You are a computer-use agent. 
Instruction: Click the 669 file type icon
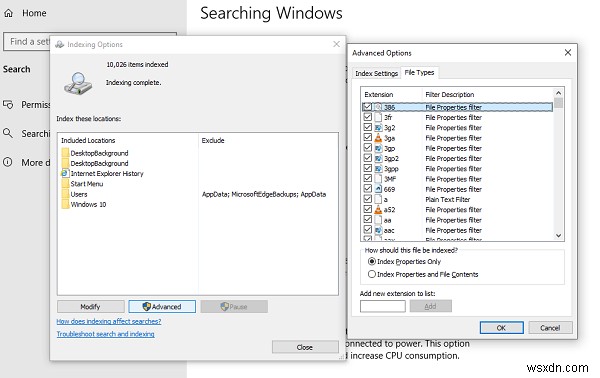378,189
